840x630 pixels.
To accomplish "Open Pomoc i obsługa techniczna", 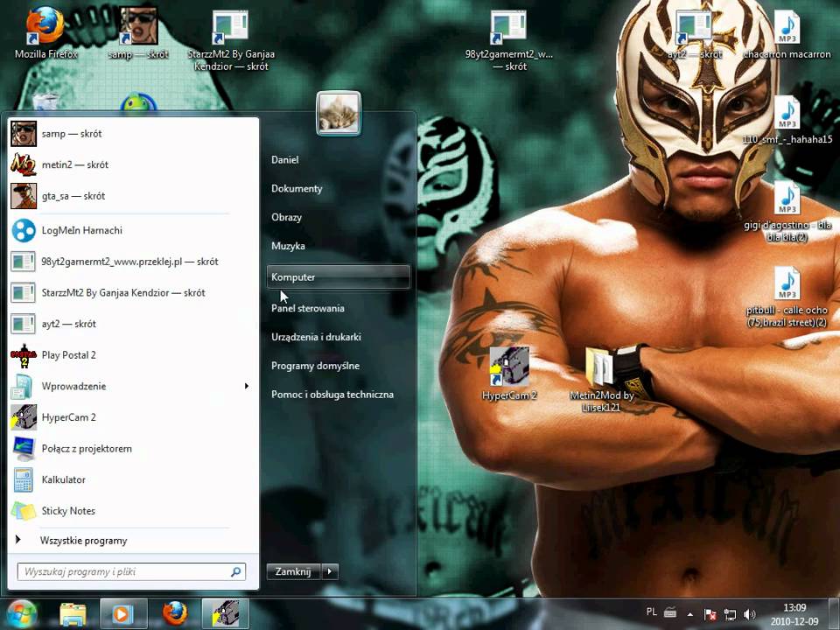I will click(x=339, y=395).
